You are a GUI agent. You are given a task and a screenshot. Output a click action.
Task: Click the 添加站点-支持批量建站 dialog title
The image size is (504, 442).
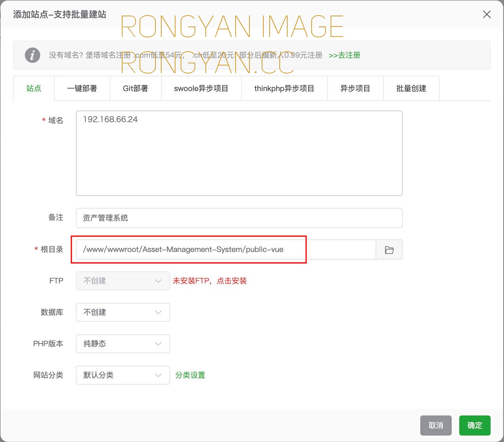(60, 15)
